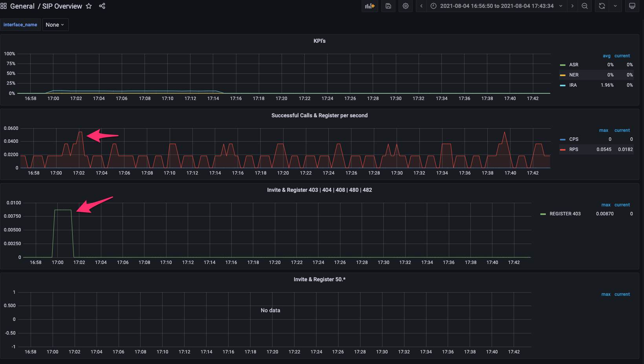The width and height of the screenshot is (644, 364).
Task: Open Invite & Register 403 panel menu
Action: tap(320, 190)
